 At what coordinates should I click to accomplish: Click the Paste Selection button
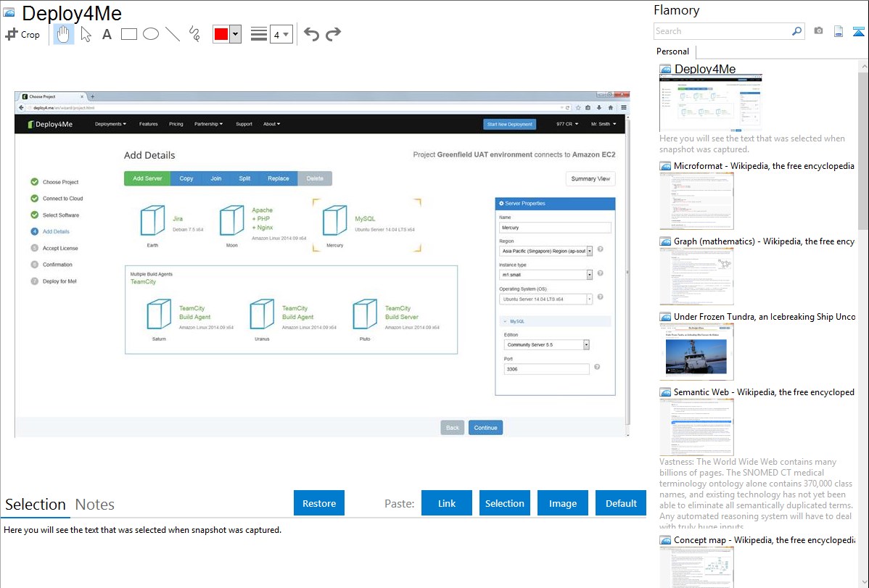pyautogui.click(x=505, y=503)
